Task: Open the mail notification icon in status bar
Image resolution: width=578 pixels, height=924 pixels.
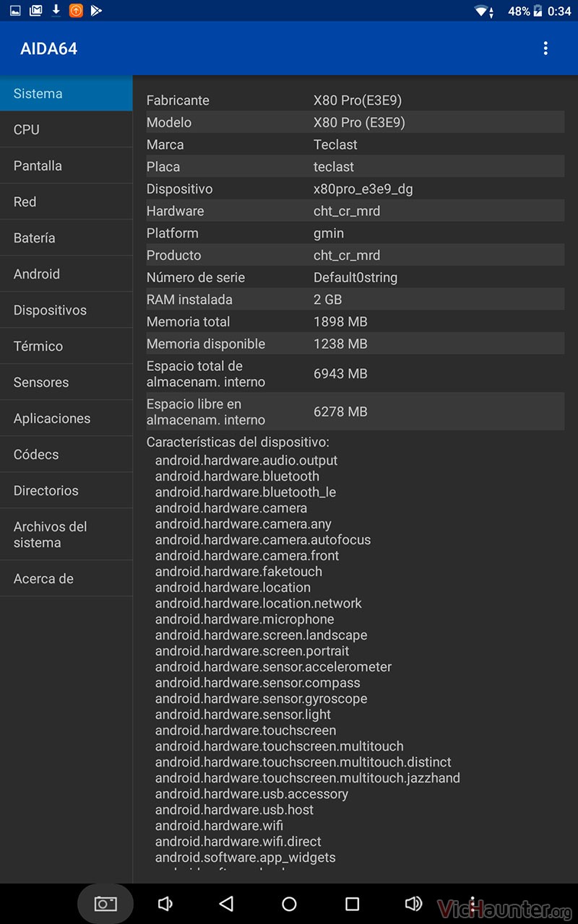Action: point(35,11)
